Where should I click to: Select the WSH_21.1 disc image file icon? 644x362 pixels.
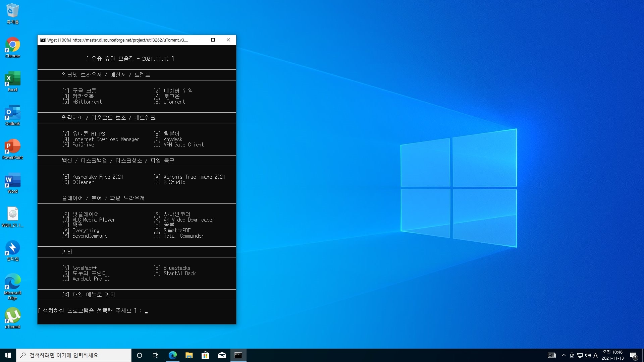coord(13,217)
